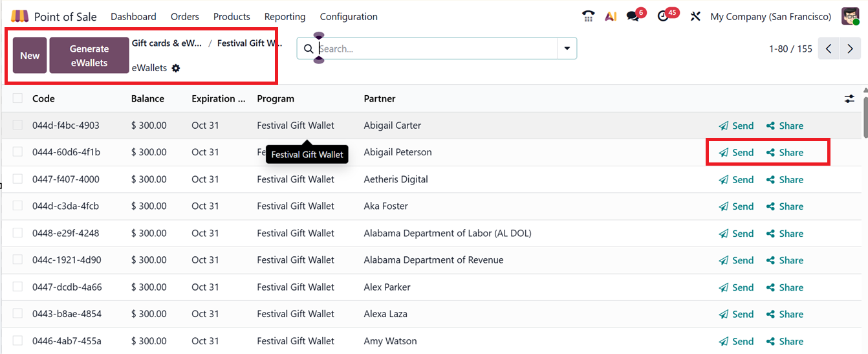Go to the previous page of records
This screenshot has width=868, height=354.
tap(829, 49)
